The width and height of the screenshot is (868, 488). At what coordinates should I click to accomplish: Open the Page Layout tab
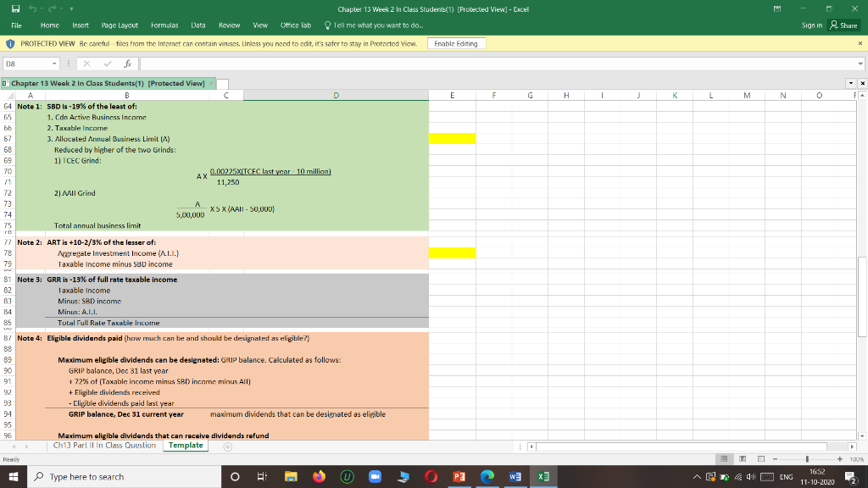coord(120,25)
